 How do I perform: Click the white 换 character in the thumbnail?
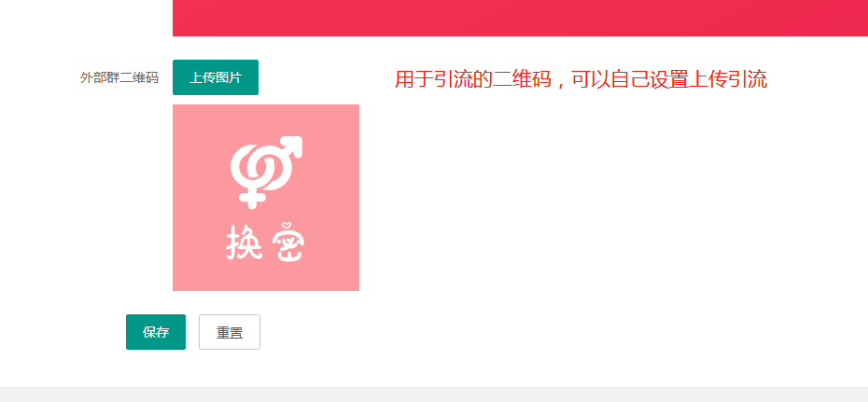tap(244, 243)
